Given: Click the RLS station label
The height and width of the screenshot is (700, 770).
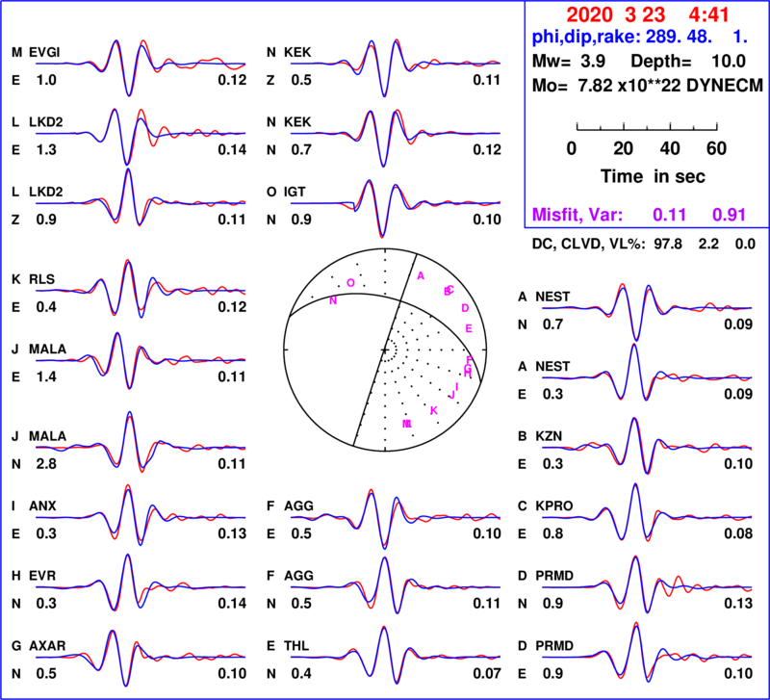Looking at the screenshot, I should [x=41, y=279].
